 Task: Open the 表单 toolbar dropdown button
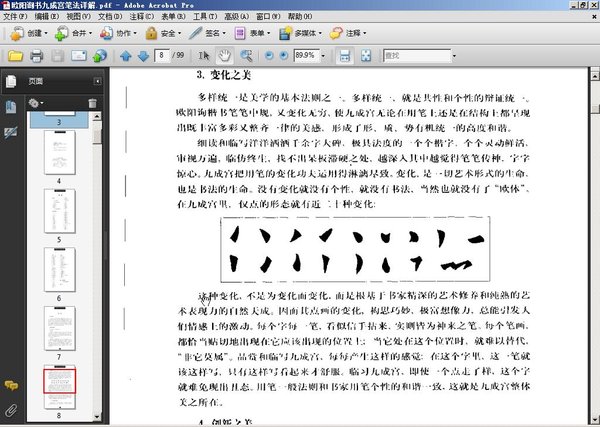(x=252, y=34)
